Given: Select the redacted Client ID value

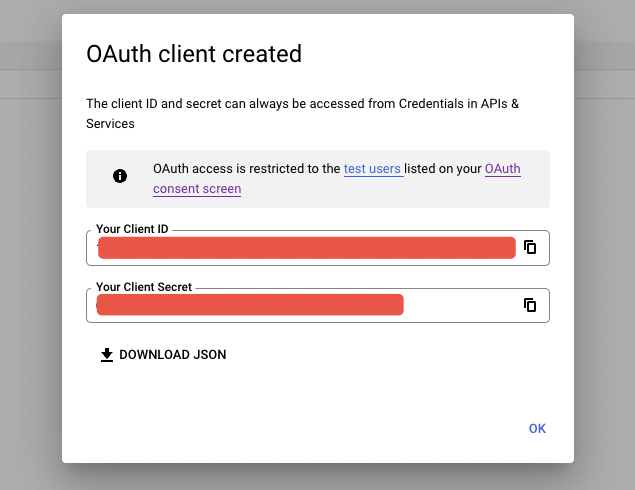Looking at the screenshot, I should tap(307, 247).
